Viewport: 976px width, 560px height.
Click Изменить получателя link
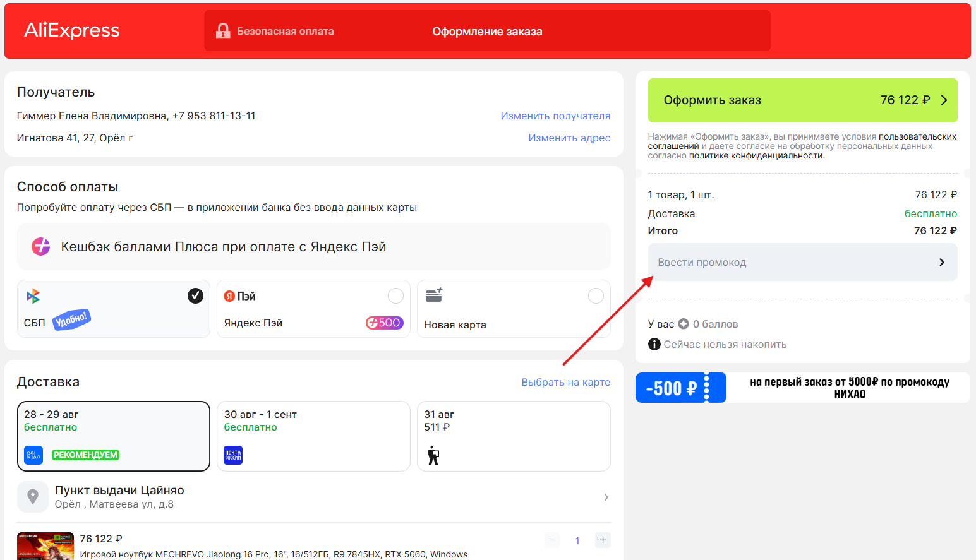[x=555, y=116]
